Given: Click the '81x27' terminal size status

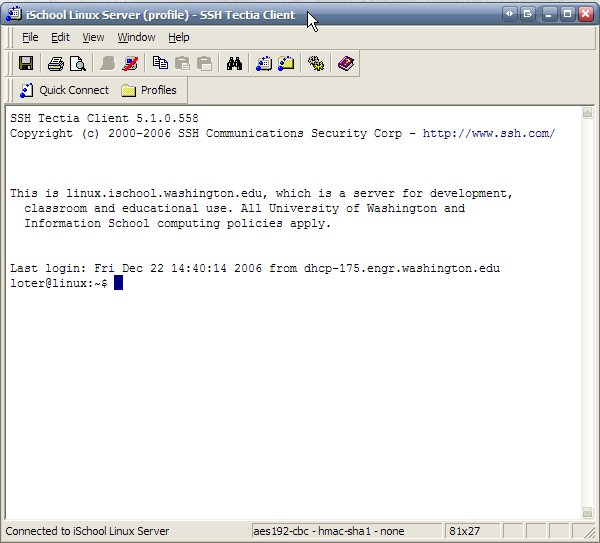Looking at the screenshot, I should 464,531.
